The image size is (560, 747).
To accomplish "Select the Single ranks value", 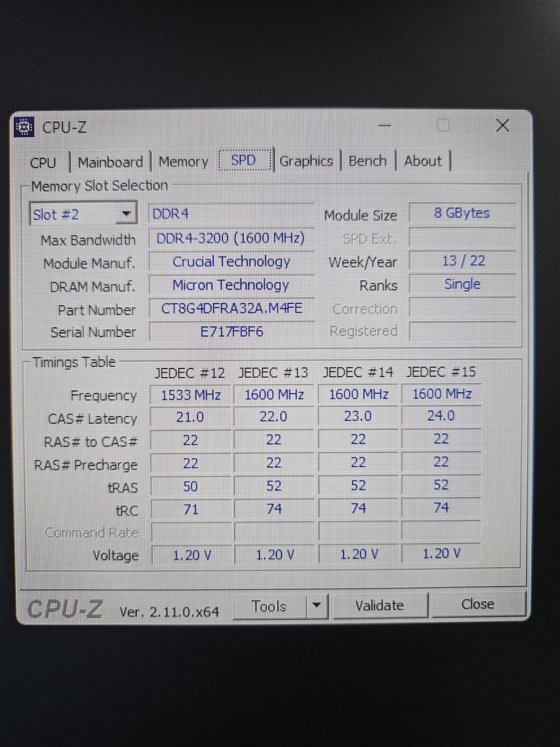I will pyautogui.click(x=462, y=284).
